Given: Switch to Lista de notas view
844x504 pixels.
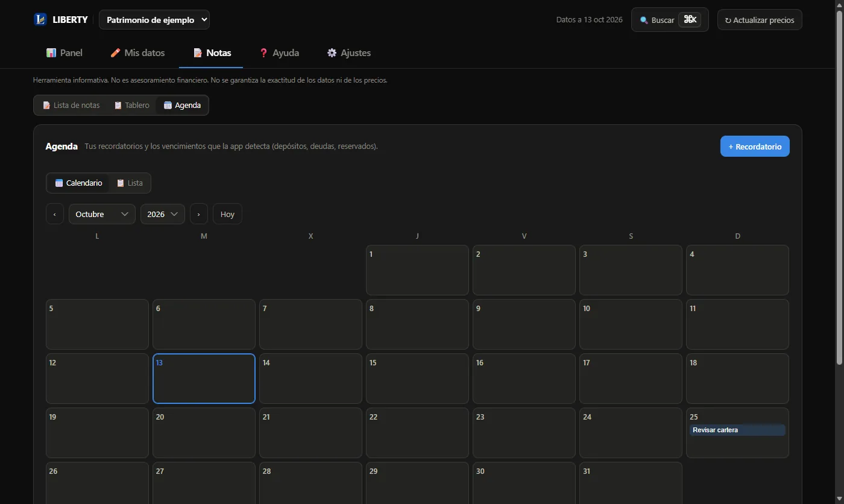Looking at the screenshot, I should [x=71, y=105].
